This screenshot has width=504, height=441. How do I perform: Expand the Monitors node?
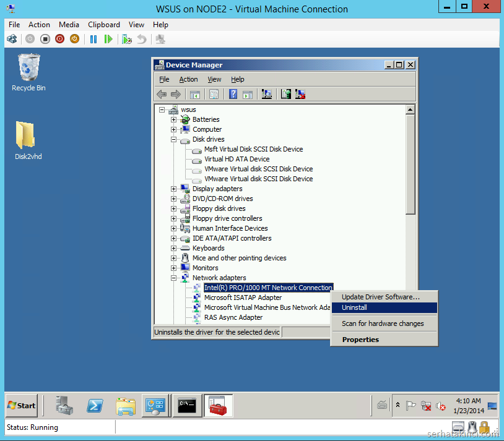[173, 268]
